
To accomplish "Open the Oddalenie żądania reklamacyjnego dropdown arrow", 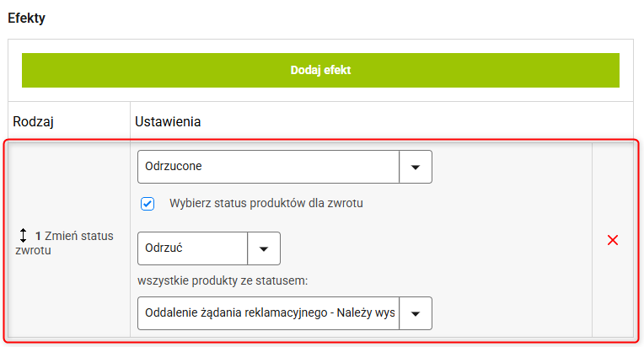I will [x=416, y=313].
